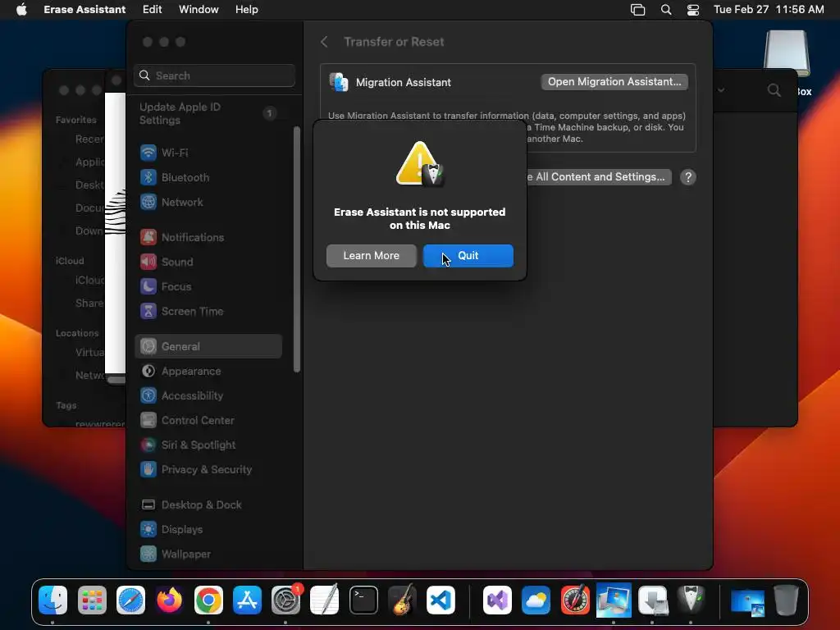Viewport: 840px width, 630px height.
Task: Launch Visual Studio Code from the Dock
Action: [441, 600]
